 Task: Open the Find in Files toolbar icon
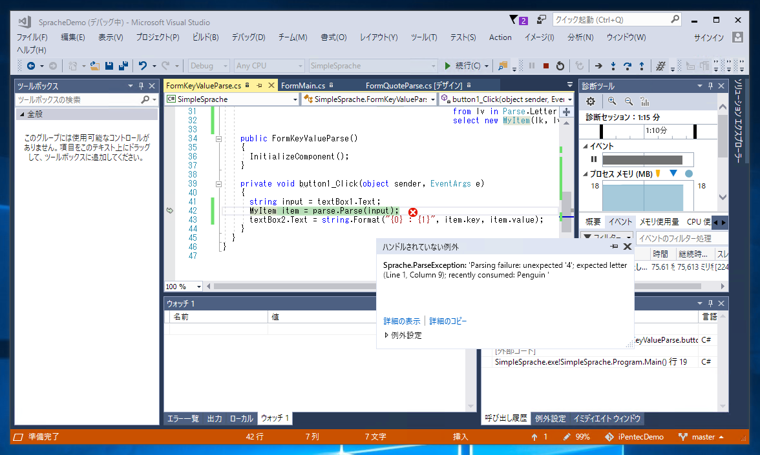[503, 65]
